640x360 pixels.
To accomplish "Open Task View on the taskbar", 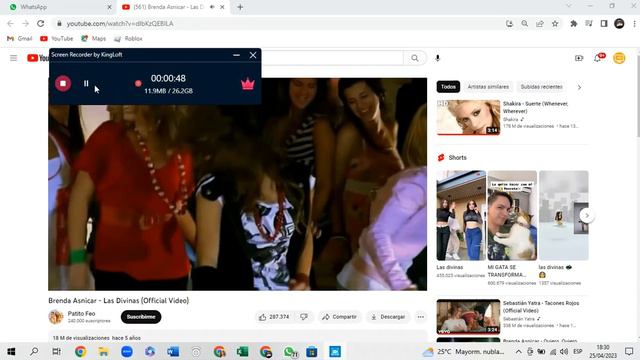I will click(x=57, y=351).
